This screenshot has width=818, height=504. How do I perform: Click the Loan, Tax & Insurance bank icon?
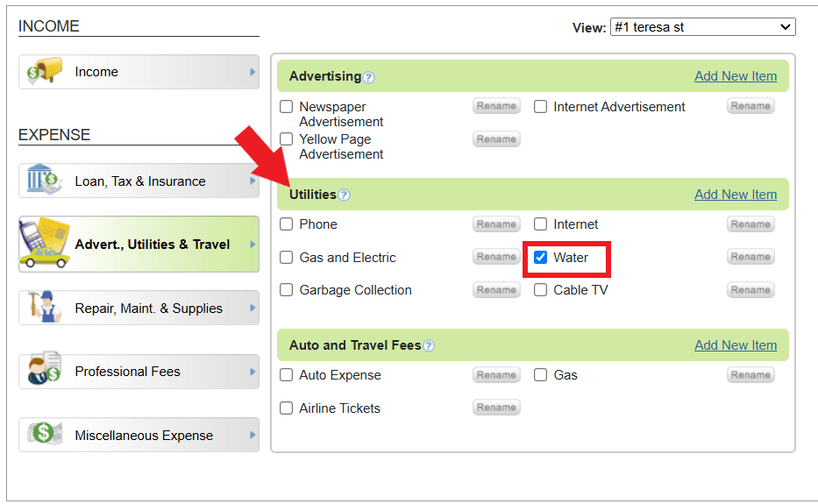tap(44, 180)
